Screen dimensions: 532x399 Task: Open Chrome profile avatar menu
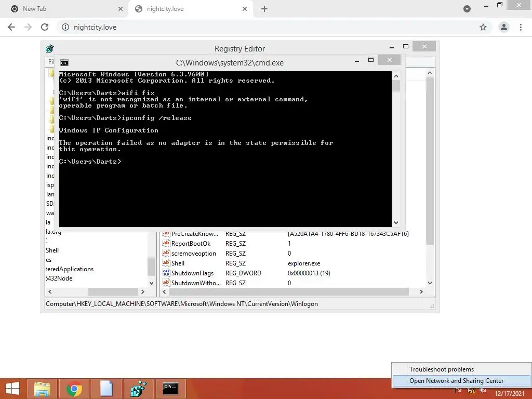click(504, 27)
